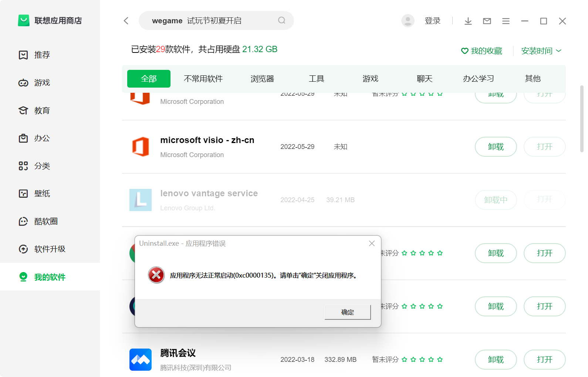This screenshot has width=588, height=377.
Task: Switch to the 浏览器 tab
Action: [x=262, y=79]
